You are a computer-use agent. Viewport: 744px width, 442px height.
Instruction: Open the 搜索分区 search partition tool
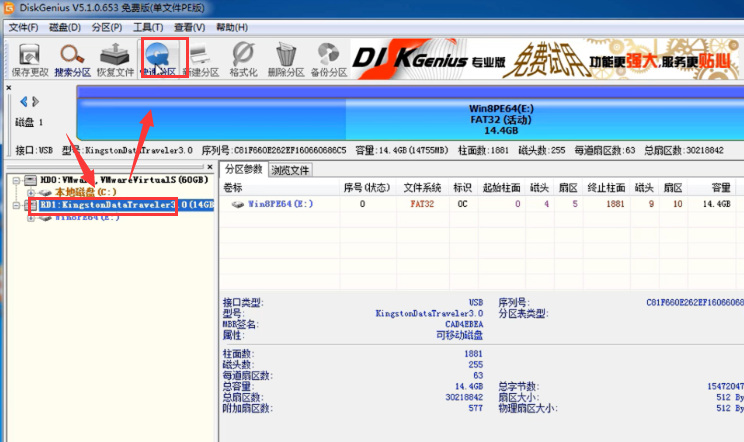tap(72, 58)
